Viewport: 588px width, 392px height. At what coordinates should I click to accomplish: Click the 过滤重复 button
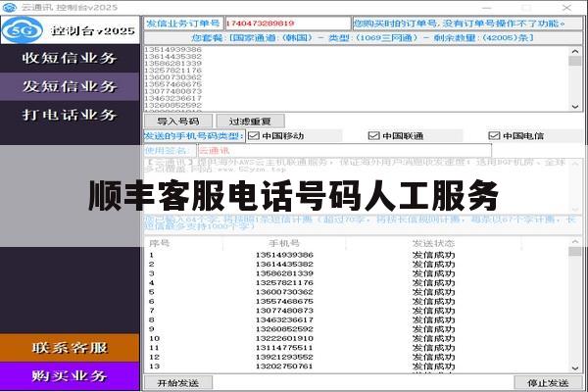(x=250, y=122)
